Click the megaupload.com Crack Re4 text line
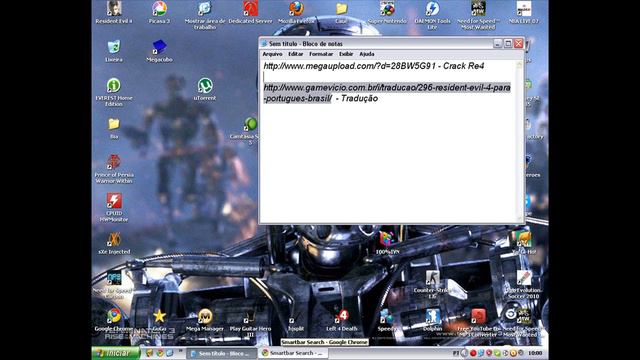This screenshot has height=360, width=640. [x=374, y=66]
